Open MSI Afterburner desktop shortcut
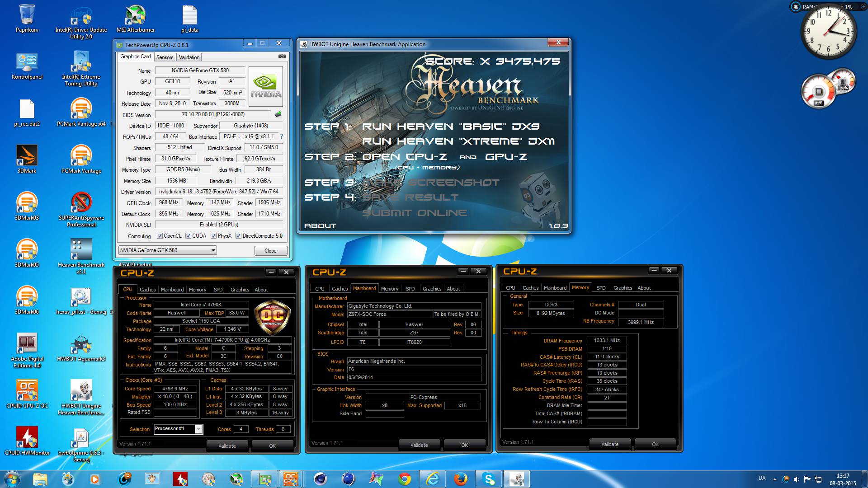The image size is (868, 488). click(135, 18)
